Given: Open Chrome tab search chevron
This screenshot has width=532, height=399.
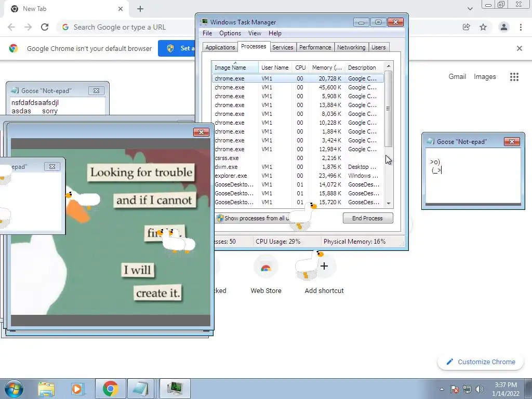Looking at the screenshot, I should point(470,9).
